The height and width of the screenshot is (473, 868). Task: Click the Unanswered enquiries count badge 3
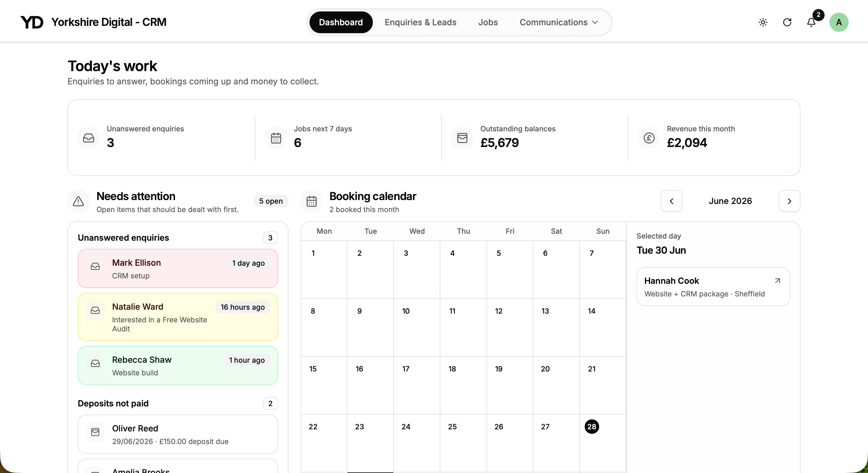pos(270,238)
